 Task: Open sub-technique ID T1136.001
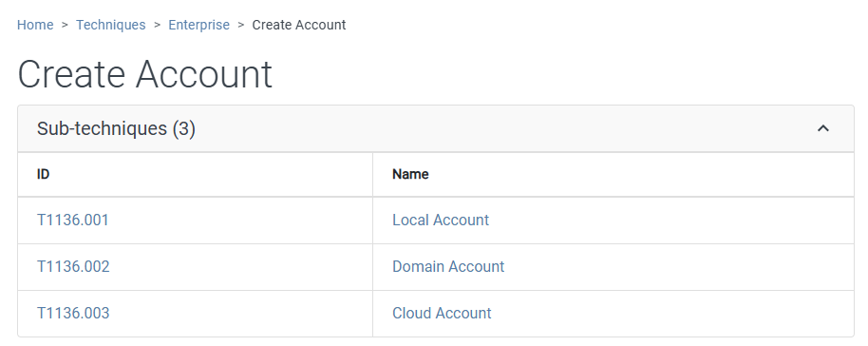[x=73, y=221]
